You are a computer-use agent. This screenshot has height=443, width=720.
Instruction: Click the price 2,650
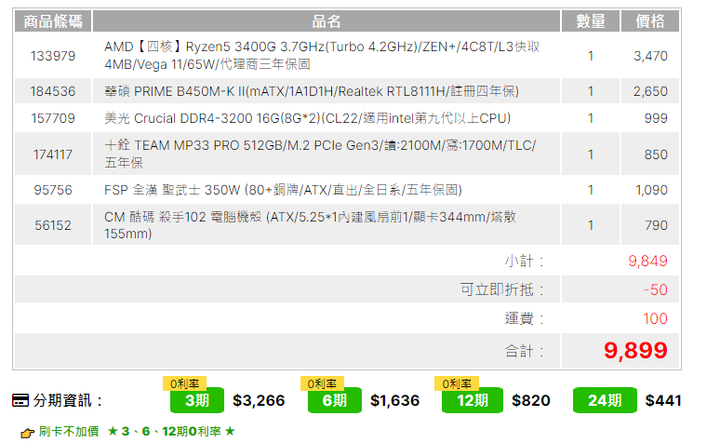[650, 91]
